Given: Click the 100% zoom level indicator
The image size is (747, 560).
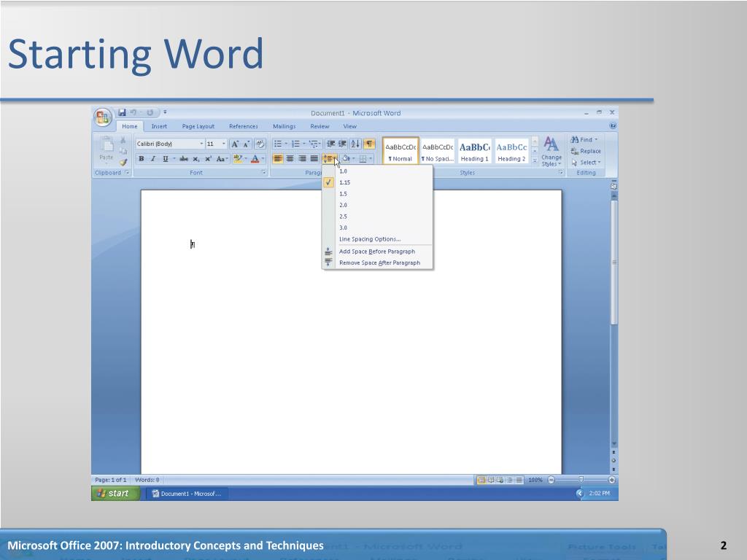Looking at the screenshot, I should tap(535, 480).
